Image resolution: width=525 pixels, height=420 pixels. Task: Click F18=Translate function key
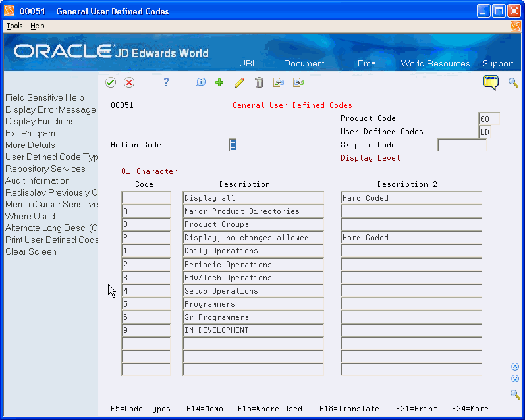pyautogui.click(x=349, y=409)
